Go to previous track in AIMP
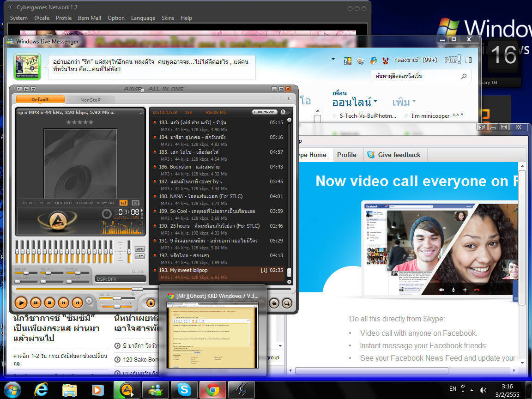This screenshot has height=399, width=532. click(63, 302)
